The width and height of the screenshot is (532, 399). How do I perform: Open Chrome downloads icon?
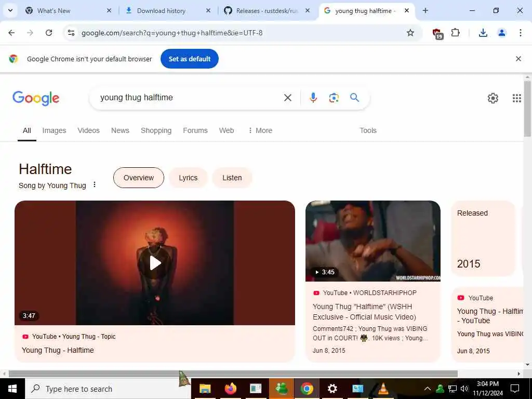coord(483,33)
